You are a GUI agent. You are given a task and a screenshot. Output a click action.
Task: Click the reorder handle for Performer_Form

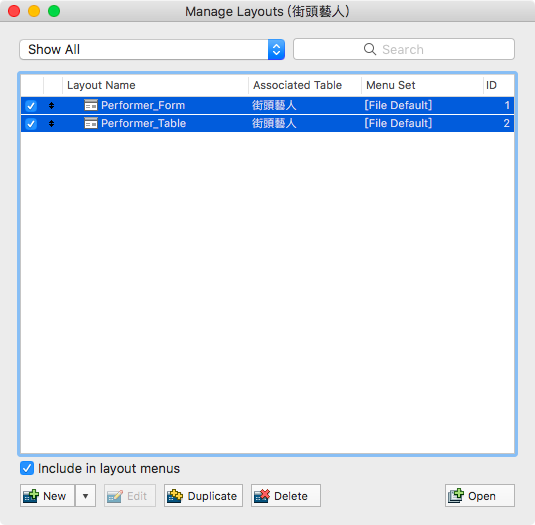(x=52, y=105)
